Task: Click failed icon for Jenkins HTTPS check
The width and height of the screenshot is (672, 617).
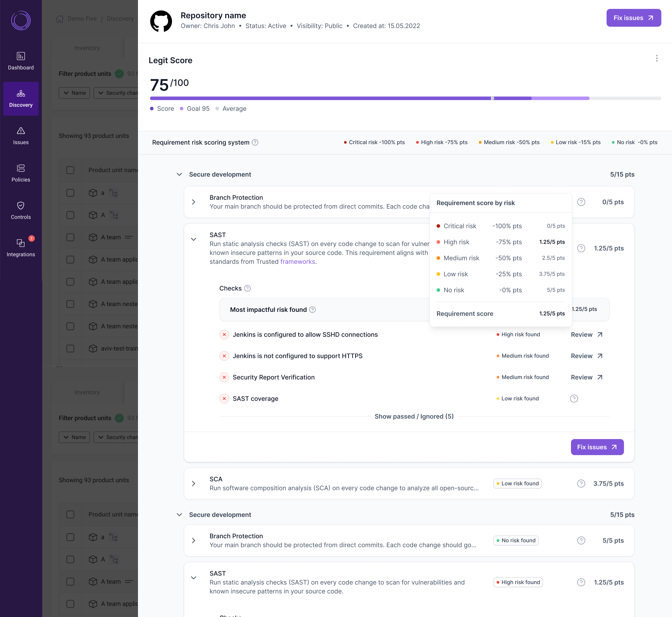Action: [224, 356]
